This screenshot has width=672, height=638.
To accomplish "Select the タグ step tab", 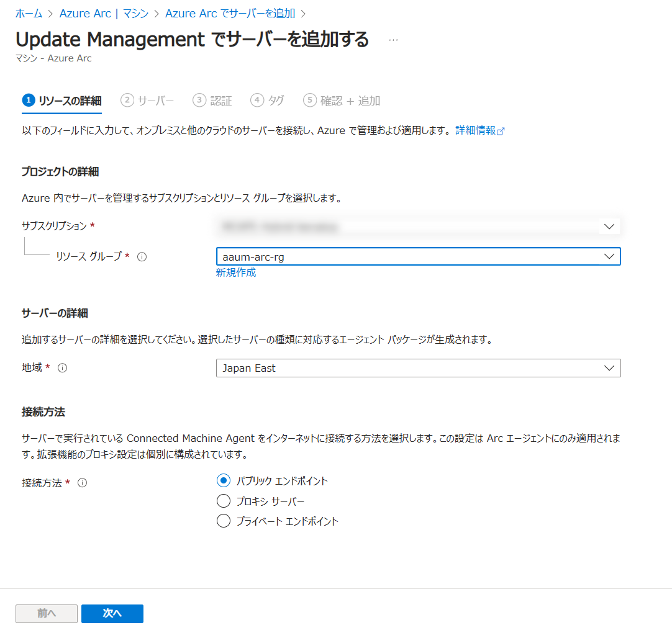I will (268, 101).
